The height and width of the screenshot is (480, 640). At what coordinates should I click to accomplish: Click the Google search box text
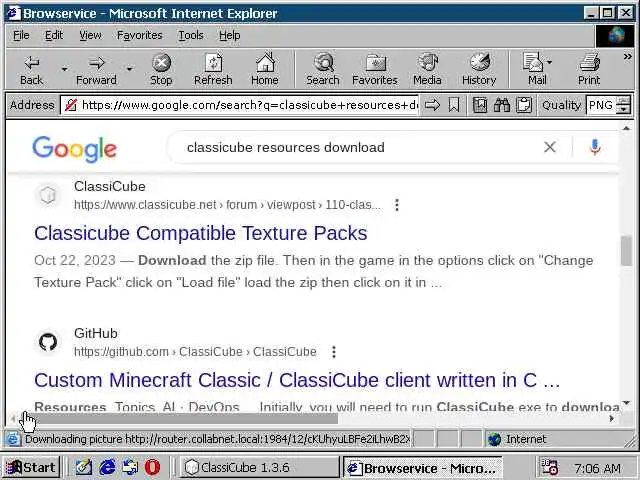pos(286,147)
